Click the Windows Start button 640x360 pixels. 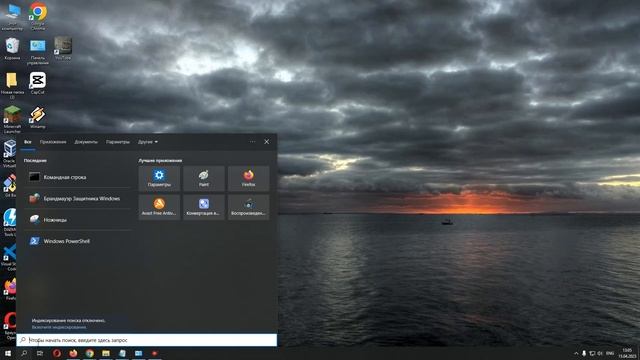pyautogui.click(x=8, y=353)
